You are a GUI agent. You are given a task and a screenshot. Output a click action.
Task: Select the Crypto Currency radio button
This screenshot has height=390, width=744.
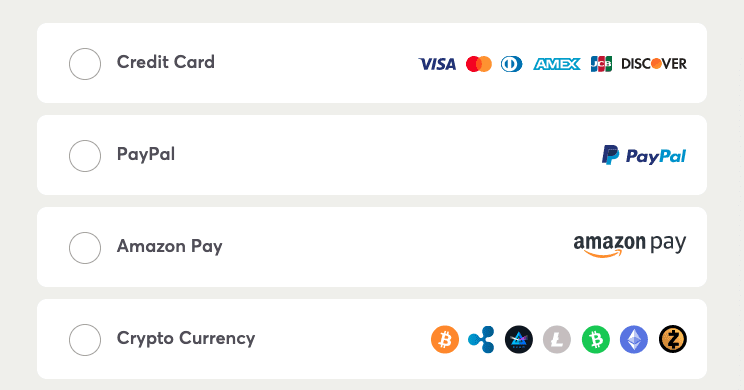coord(85,340)
